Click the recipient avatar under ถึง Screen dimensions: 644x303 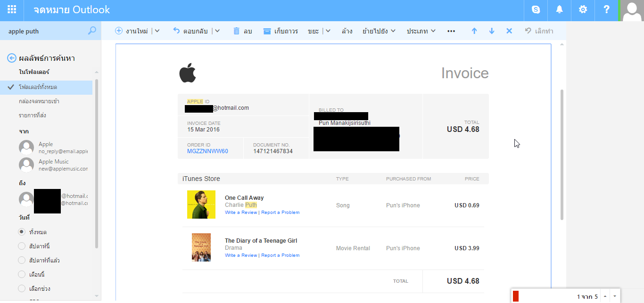click(26, 199)
